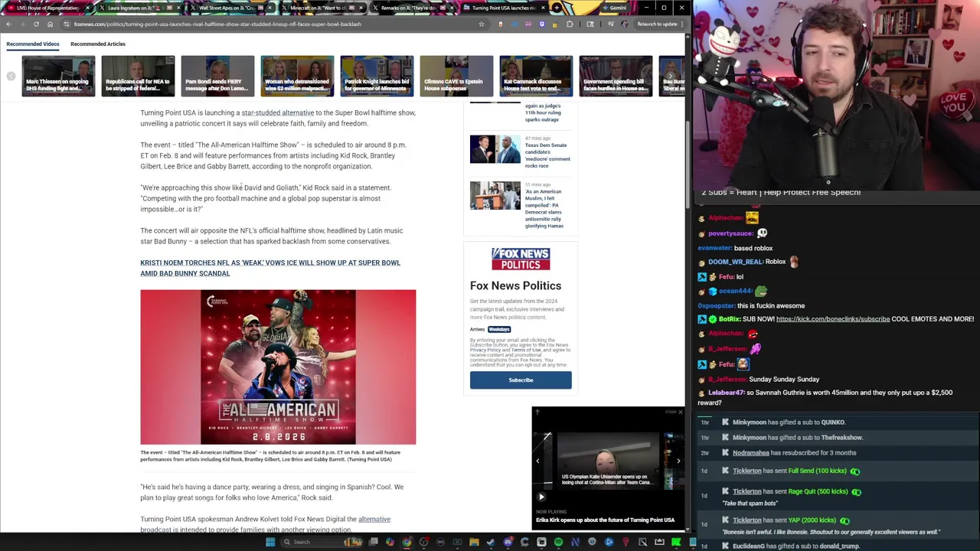Open File Explorer folder on taskbar
Viewport: 980px width, 551px height.
pos(474,542)
